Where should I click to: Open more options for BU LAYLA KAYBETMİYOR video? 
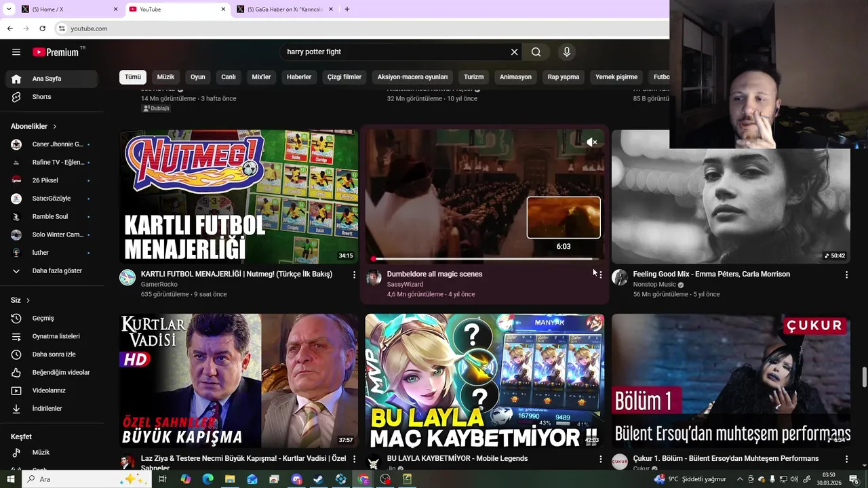coord(600,459)
